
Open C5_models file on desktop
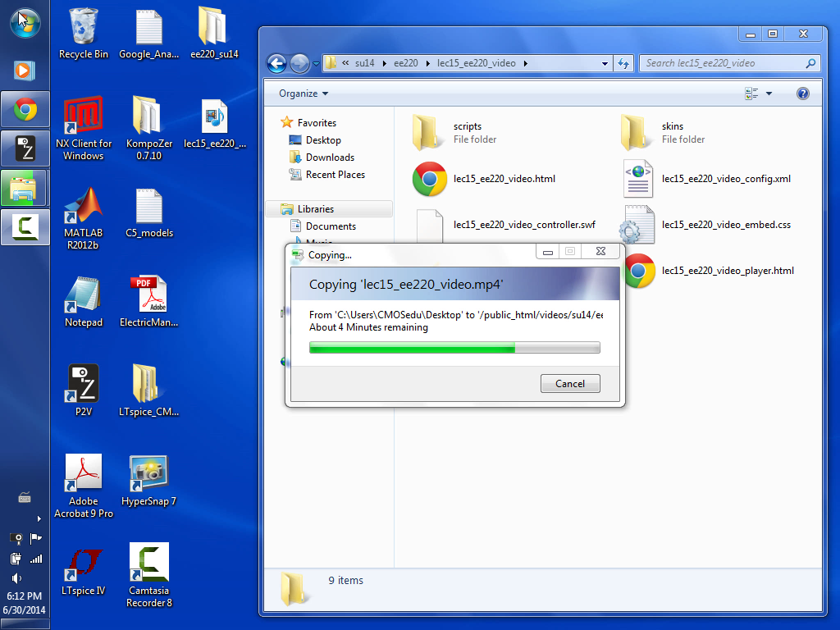(149, 213)
